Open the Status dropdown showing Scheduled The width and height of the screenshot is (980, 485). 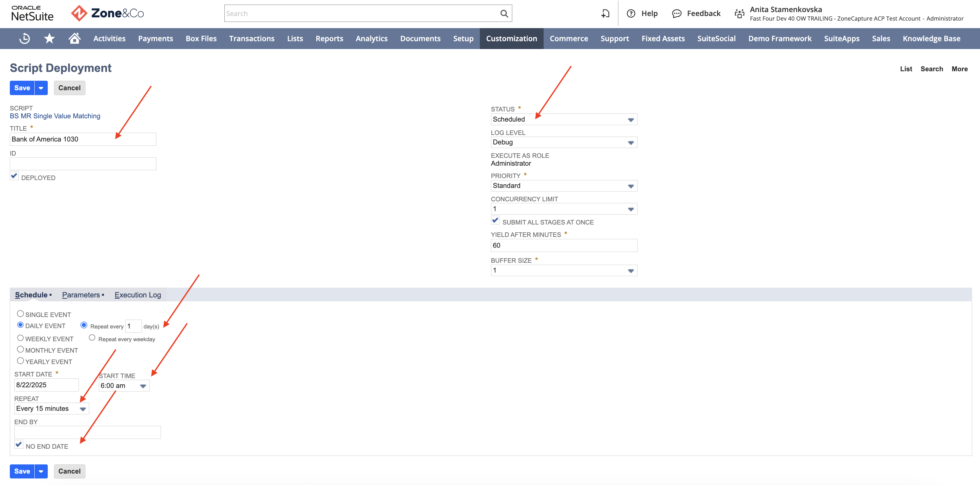564,119
